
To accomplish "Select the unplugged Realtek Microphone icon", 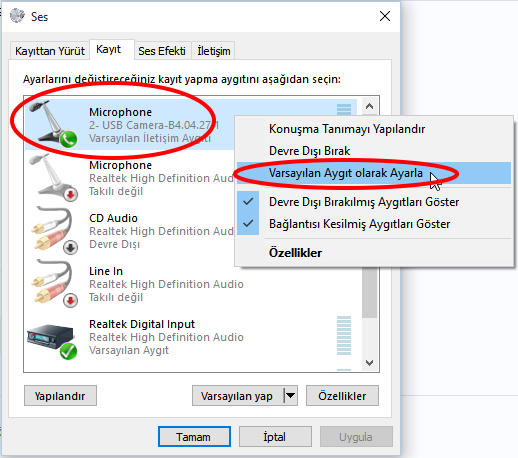I will coord(53,177).
